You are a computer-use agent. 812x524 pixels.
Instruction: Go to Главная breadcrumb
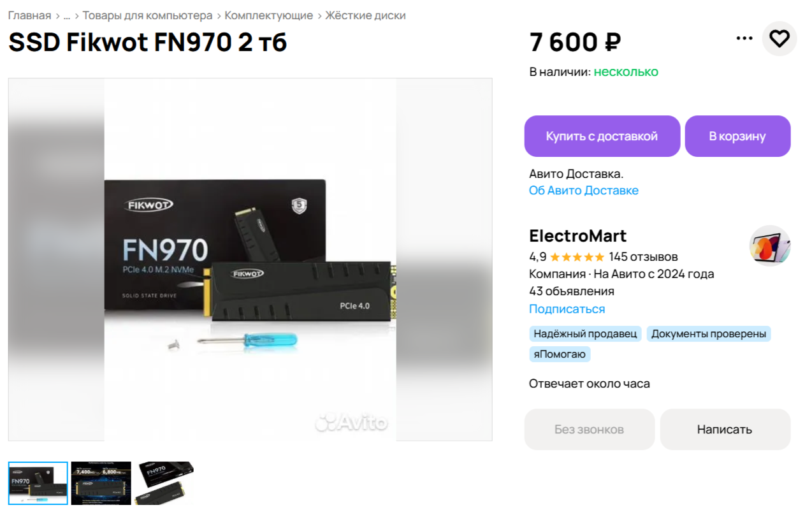point(29,15)
